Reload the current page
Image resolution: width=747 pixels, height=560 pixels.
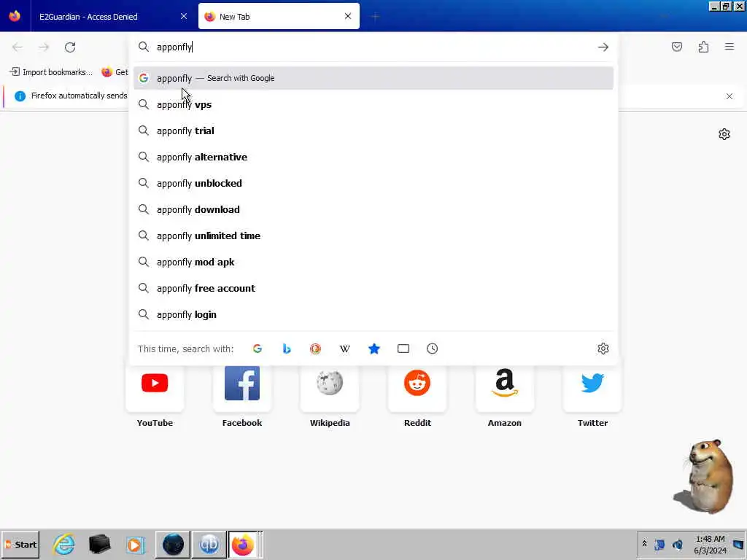(70, 47)
